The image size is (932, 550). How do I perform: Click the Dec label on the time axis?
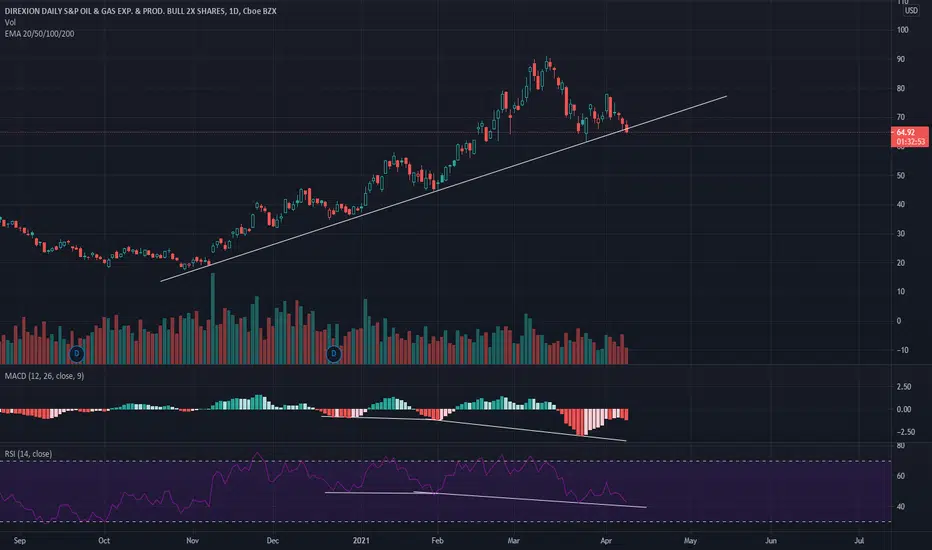[x=272, y=540]
